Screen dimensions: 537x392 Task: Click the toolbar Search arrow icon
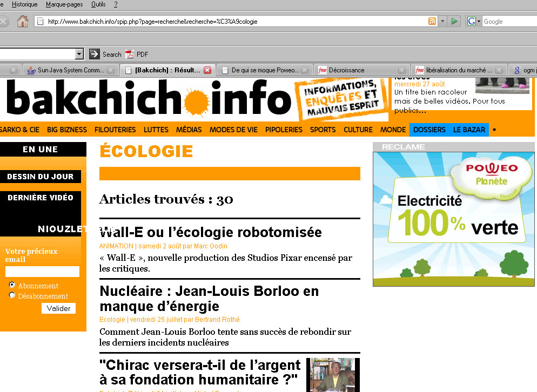94,54
